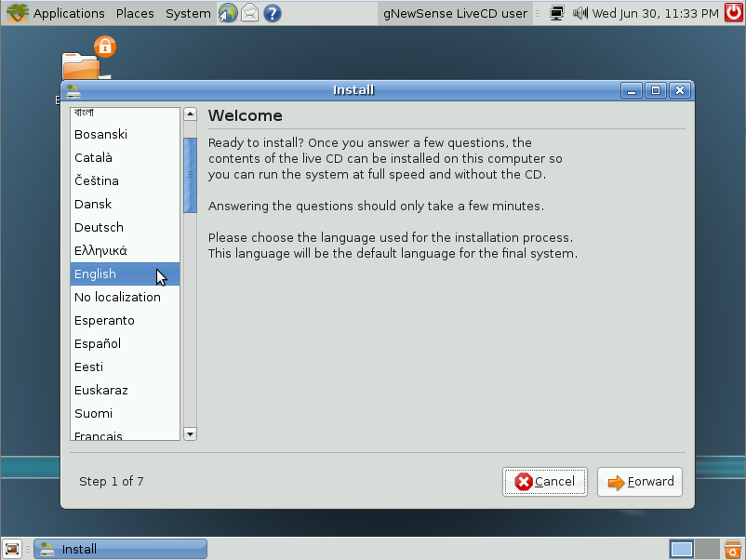
Task: Click the volume speaker tray icon
Action: [579, 13]
